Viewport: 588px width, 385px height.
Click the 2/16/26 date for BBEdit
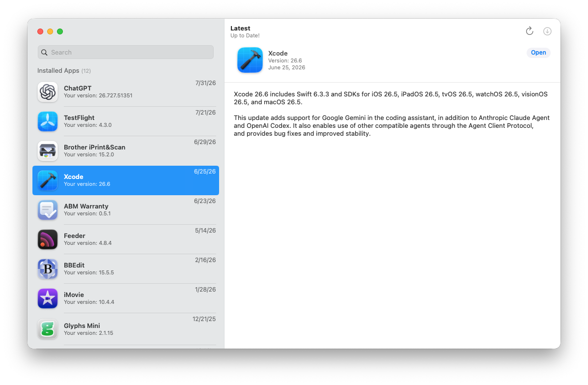[x=205, y=260]
